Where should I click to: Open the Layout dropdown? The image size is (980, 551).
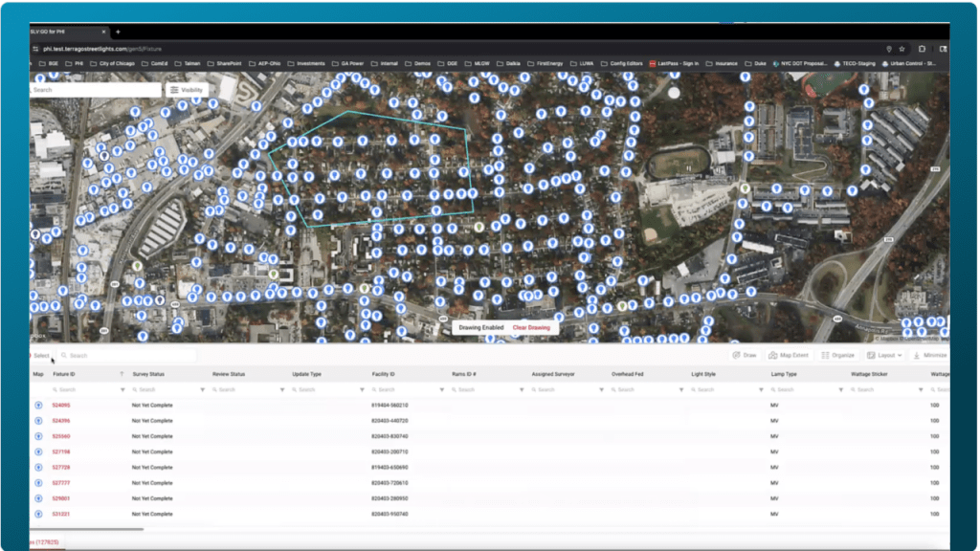click(881, 355)
